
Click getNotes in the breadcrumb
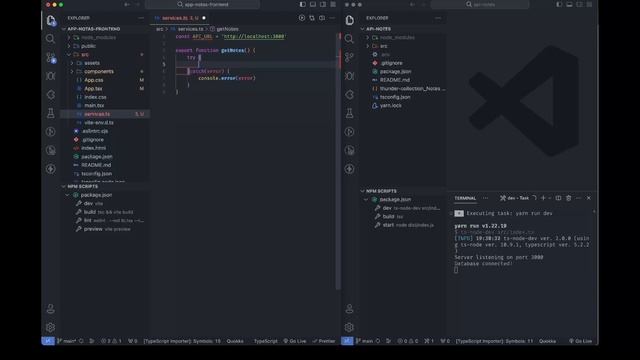[227, 29]
